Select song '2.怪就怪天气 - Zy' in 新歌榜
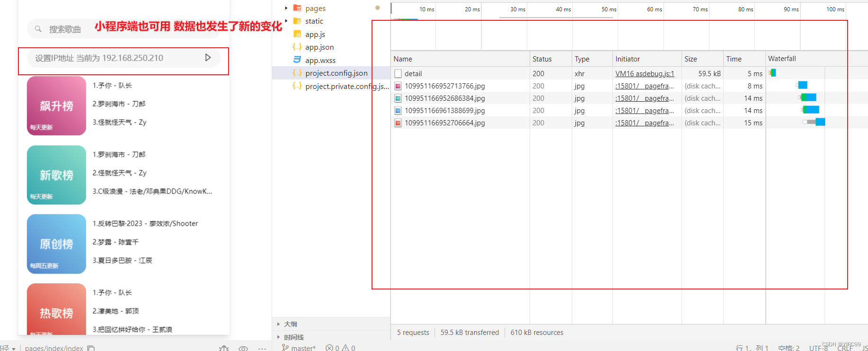The image size is (868, 351). tap(119, 173)
